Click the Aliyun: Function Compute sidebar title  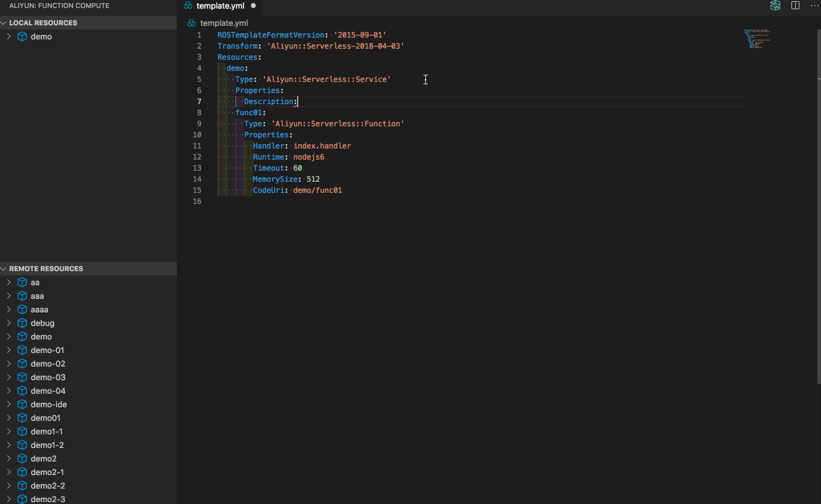59,6
